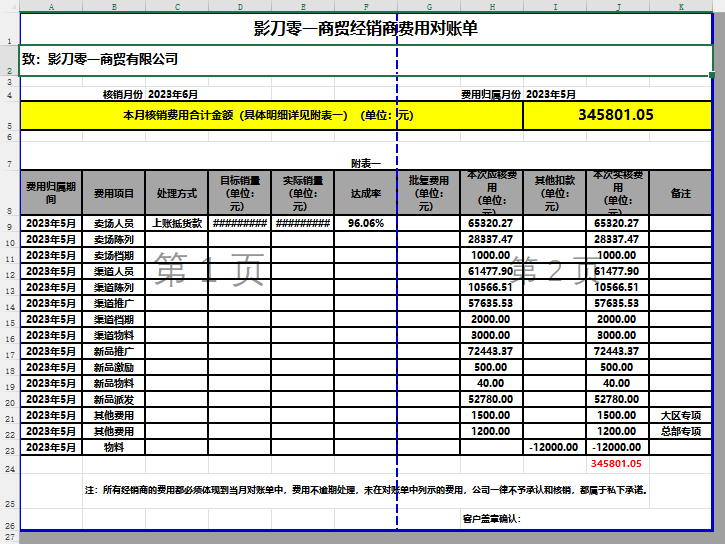The image size is (725, 544).
Task: Click cell 渠道推广
Action: click(x=114, y=304)
